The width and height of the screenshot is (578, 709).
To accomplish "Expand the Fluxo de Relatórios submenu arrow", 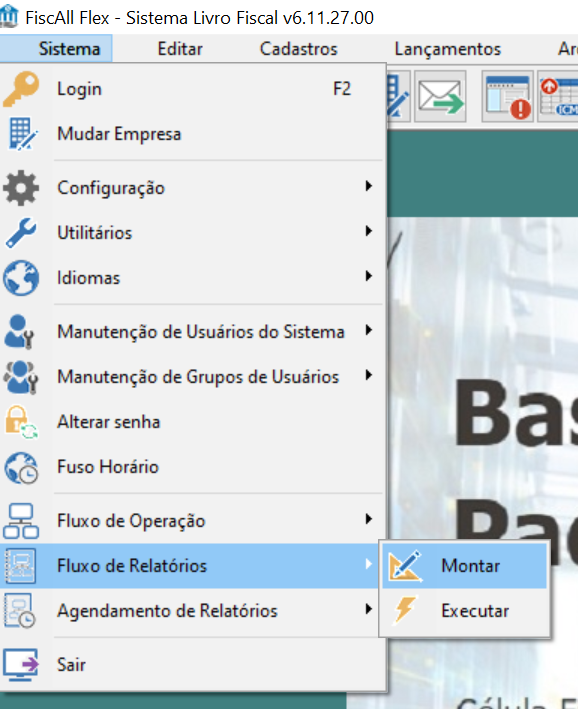I will coord(369,564).
